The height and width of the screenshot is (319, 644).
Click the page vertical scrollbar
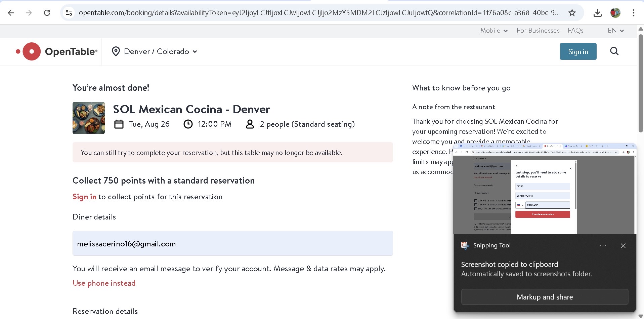641,83
